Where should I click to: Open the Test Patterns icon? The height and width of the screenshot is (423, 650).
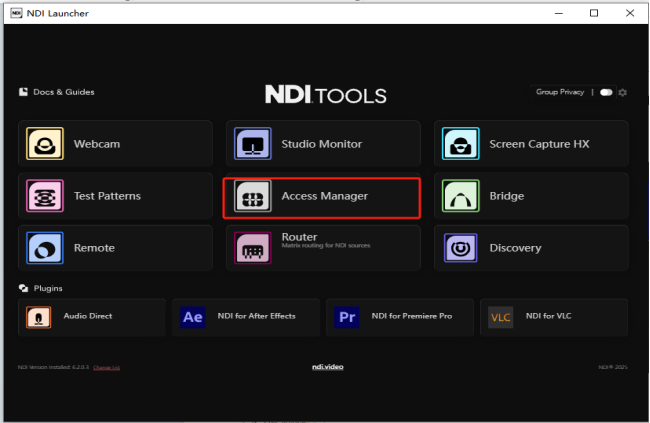[45, 196]
